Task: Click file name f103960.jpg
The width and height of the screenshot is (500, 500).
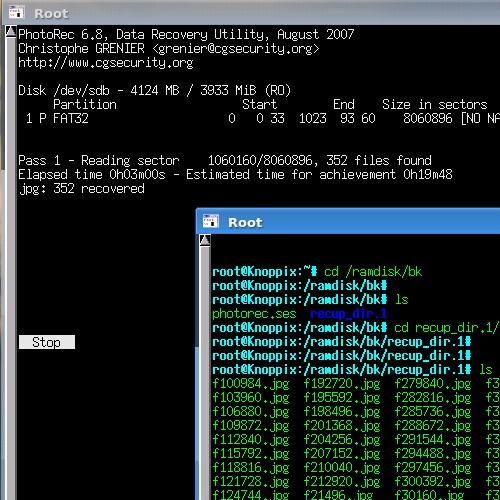Action: [x=251, y=398]
